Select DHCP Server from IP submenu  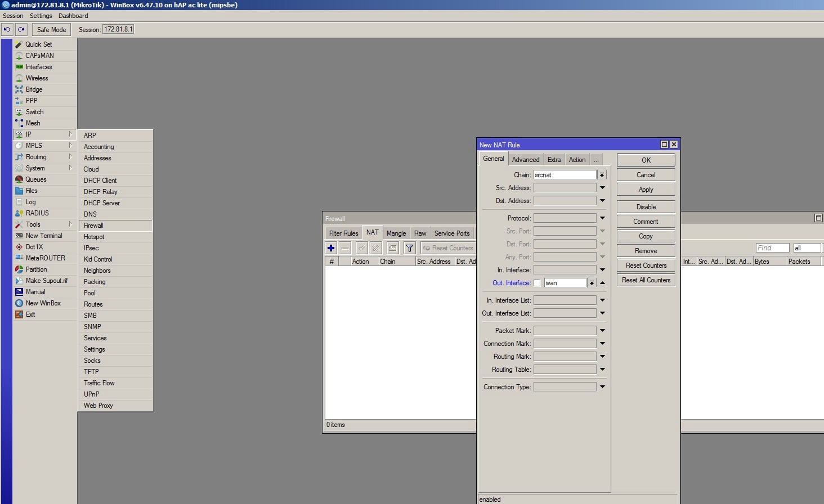(101, 203)
